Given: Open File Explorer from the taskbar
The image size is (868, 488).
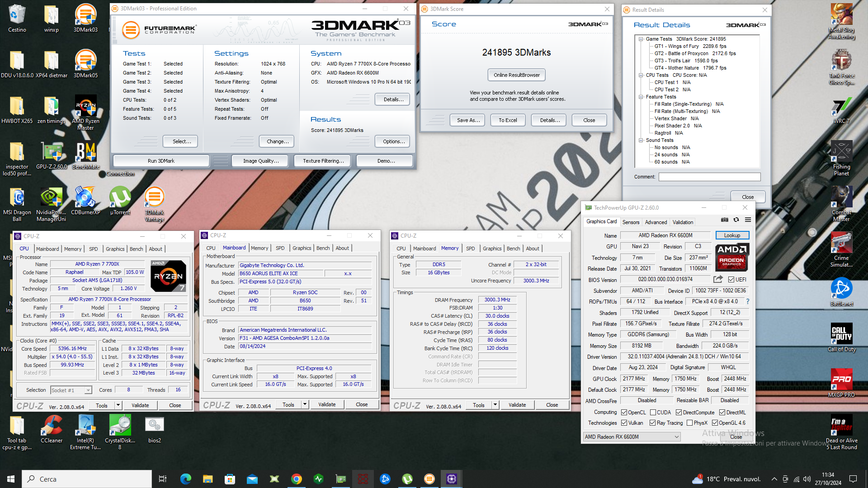Looking at the screenshot, I should (x=208, y=479).
